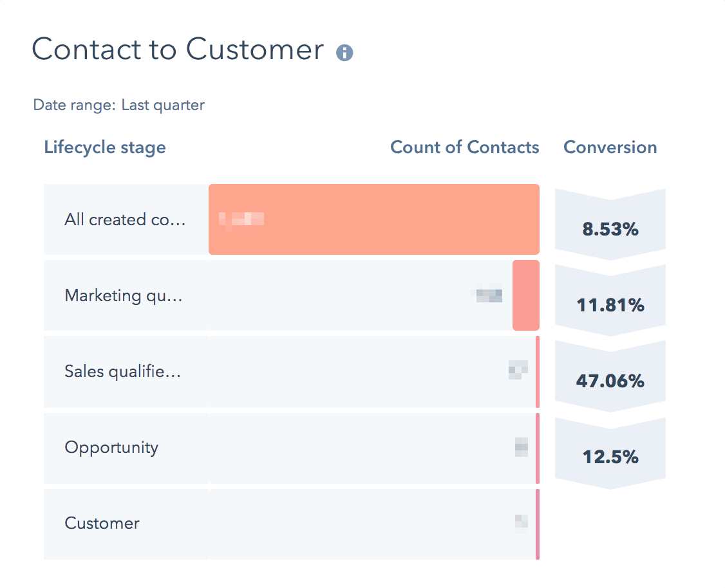Click the thin Customer stage bar
The image size is (725, 588).
click(x=537, y=524)
